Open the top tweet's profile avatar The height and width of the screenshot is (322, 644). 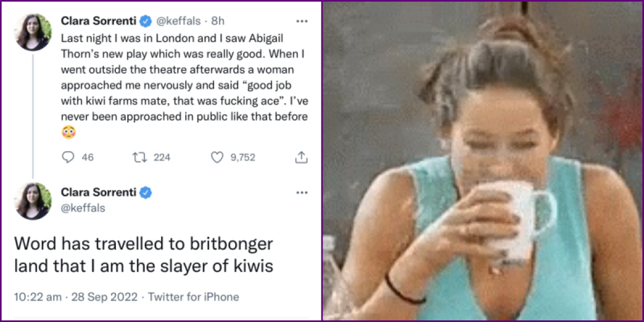[x=33, y=32]
